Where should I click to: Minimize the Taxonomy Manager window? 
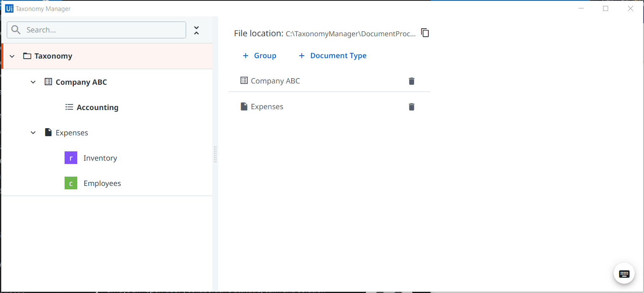click(x=581, y=8)
